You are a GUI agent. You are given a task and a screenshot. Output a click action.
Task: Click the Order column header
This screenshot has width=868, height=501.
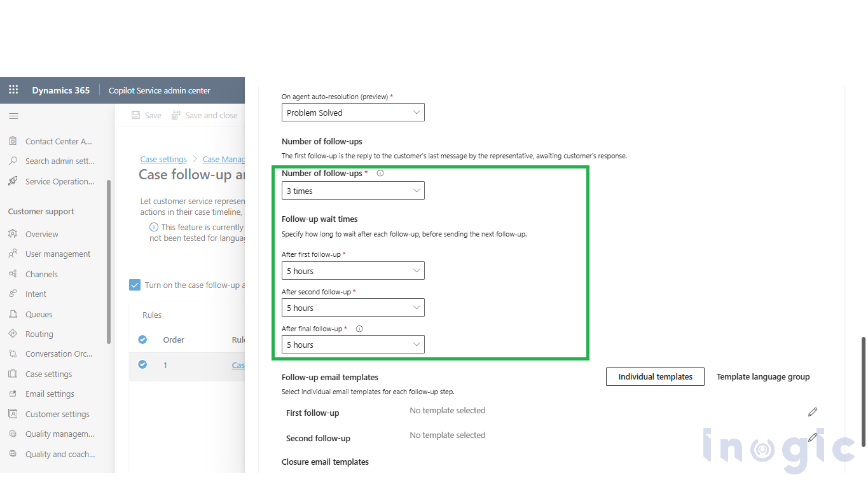click(174, 340)
